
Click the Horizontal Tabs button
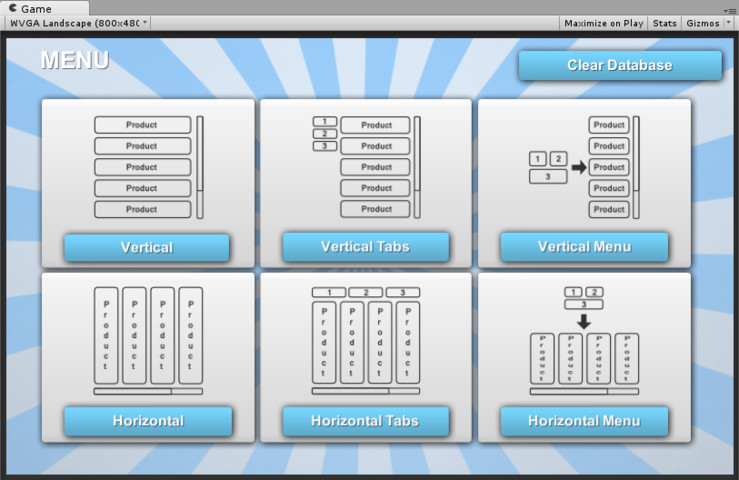coord(365,421)
